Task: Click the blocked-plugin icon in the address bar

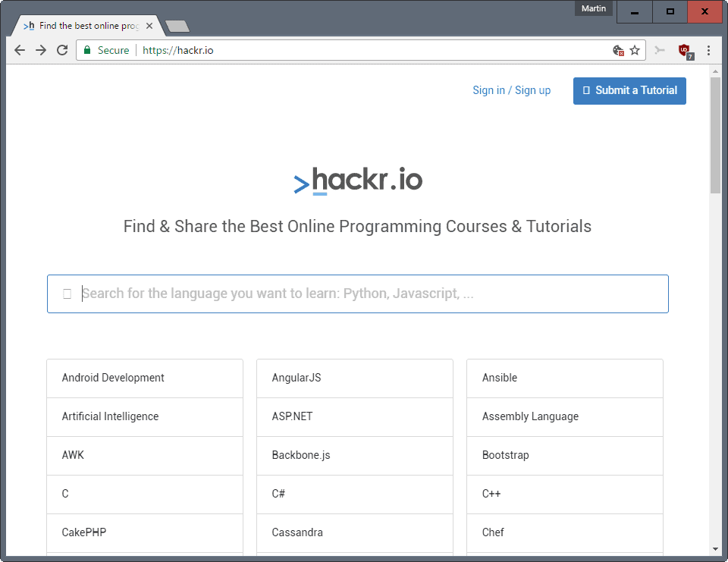Action: pos(619,49)
